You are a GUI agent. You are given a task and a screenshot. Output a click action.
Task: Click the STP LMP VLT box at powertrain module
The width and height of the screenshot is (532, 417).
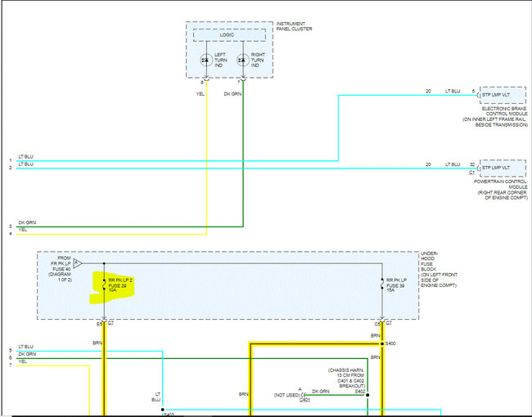tap(503, 168)
